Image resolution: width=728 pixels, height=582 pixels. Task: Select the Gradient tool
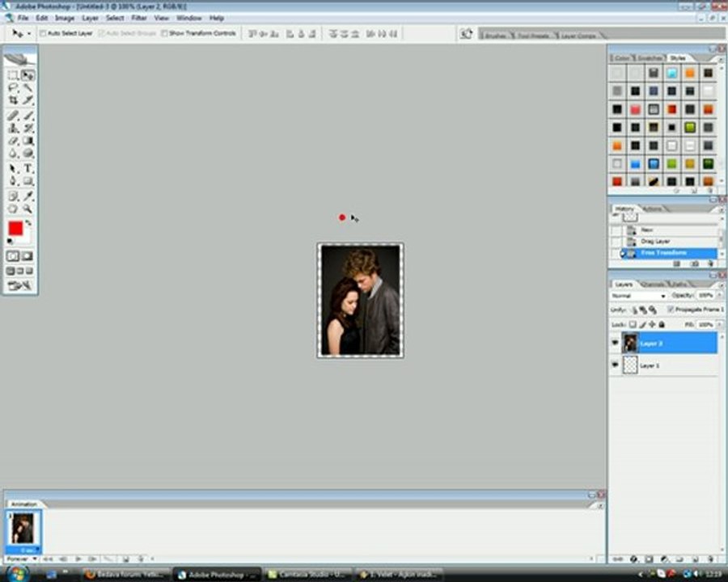28,141
